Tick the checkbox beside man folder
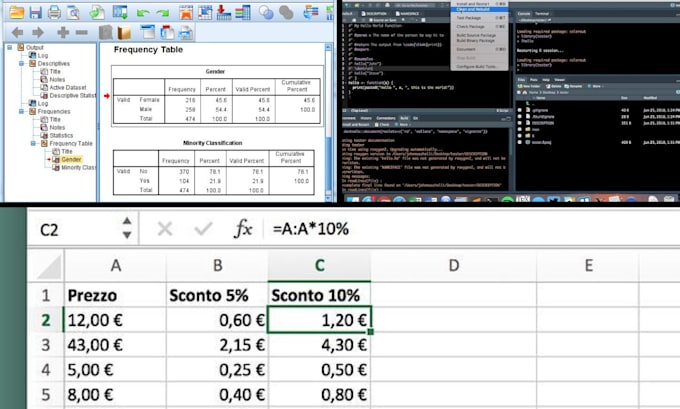The width and height of the screenshot is (680, 409). [520, 129]
